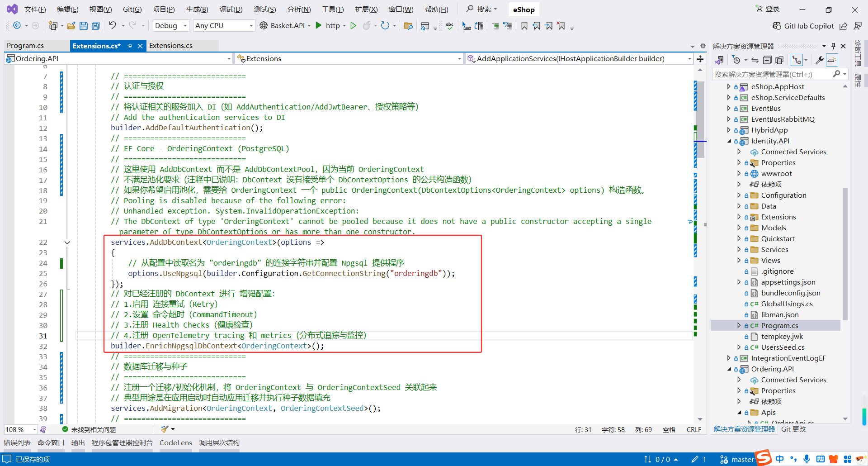Screen dimensions: 868x466
Task: Start debugging with the green http play button
Action: [x=319, y=26]
